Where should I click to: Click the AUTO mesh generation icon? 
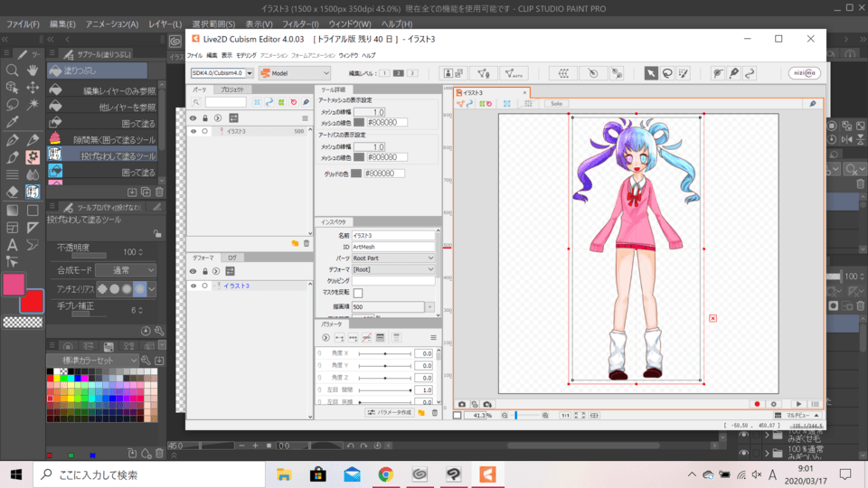514,73
